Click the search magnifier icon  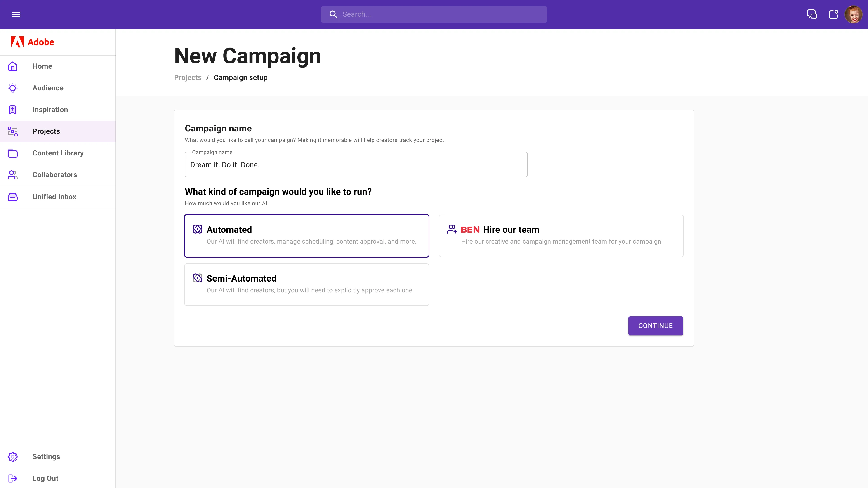(333, 14)
